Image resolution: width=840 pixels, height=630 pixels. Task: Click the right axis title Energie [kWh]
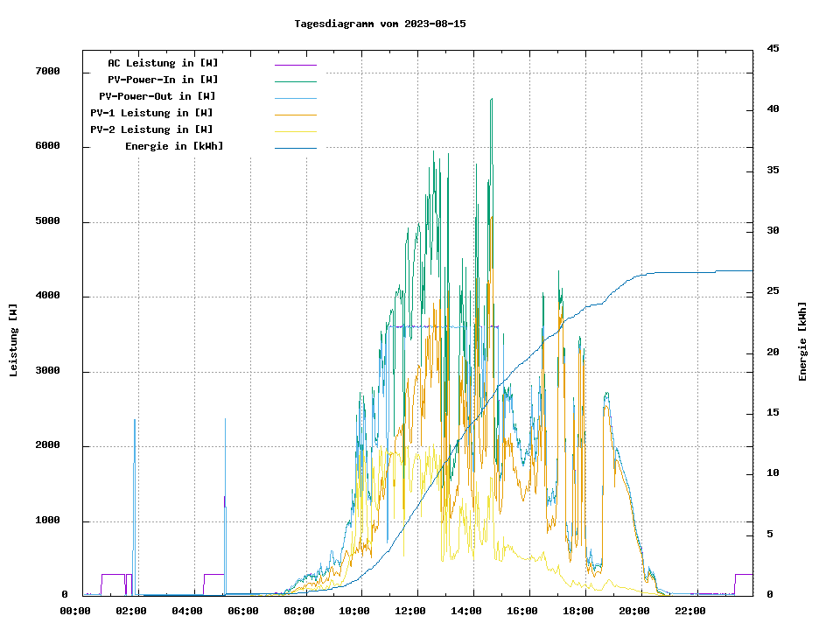[x=803, y=341]
